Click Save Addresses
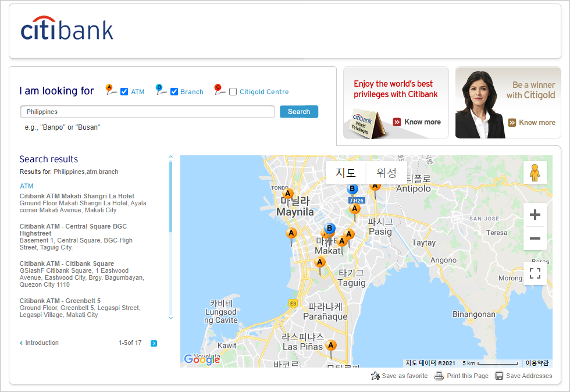Viewport: 570px width, 392px height. pos(524,376)
